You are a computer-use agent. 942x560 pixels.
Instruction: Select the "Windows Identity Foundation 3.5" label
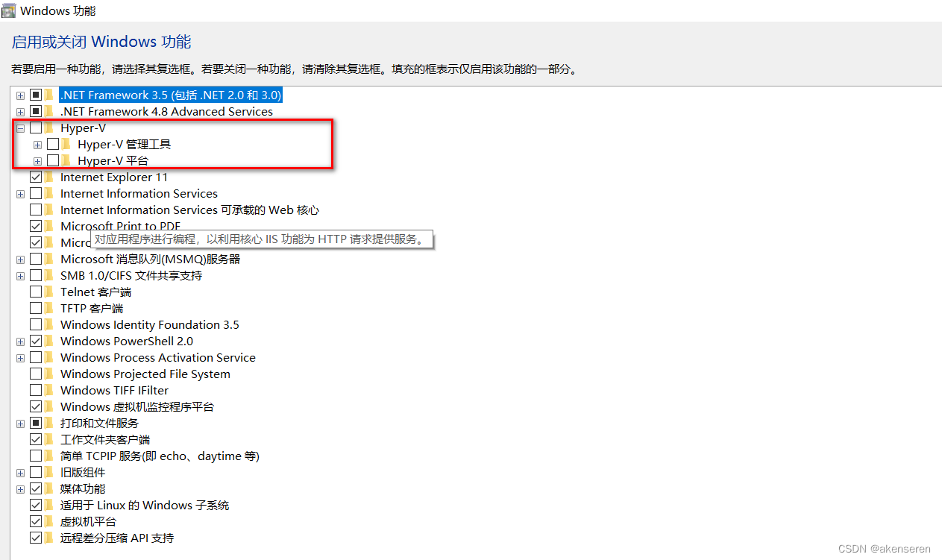[x=150, y=325]
